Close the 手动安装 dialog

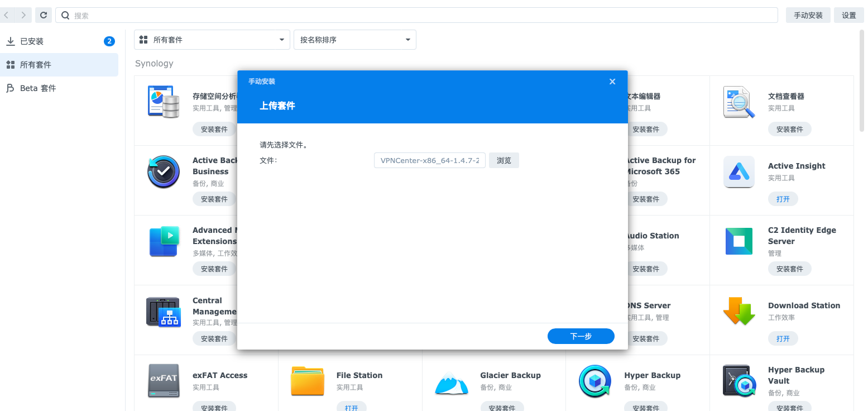(x=612, y=82)
